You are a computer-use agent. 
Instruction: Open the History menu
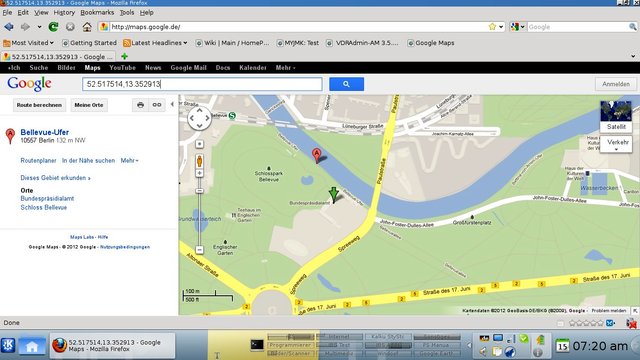tap(64, 13)
